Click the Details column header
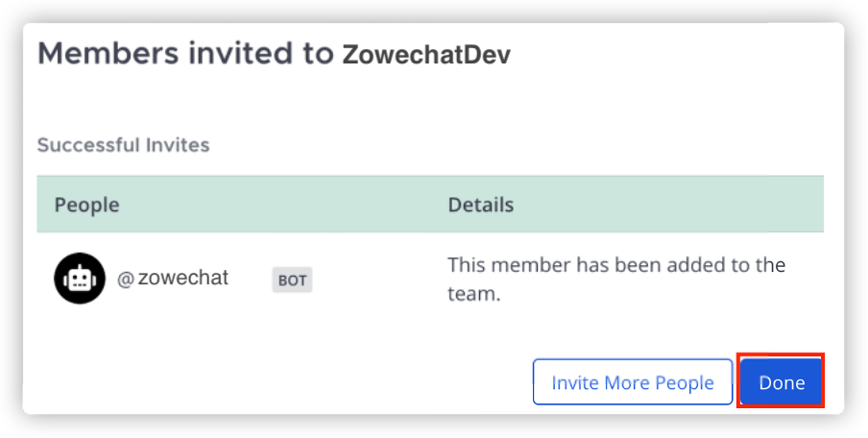This screenshot has height=438, width=868. tap(480, 205)
